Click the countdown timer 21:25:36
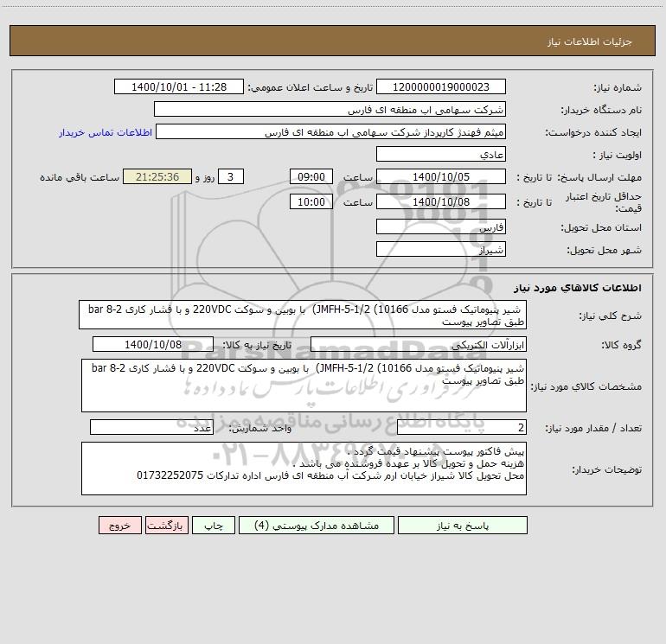Image resolution: width=666 pixels, height=644 pixels. point(157,176)
